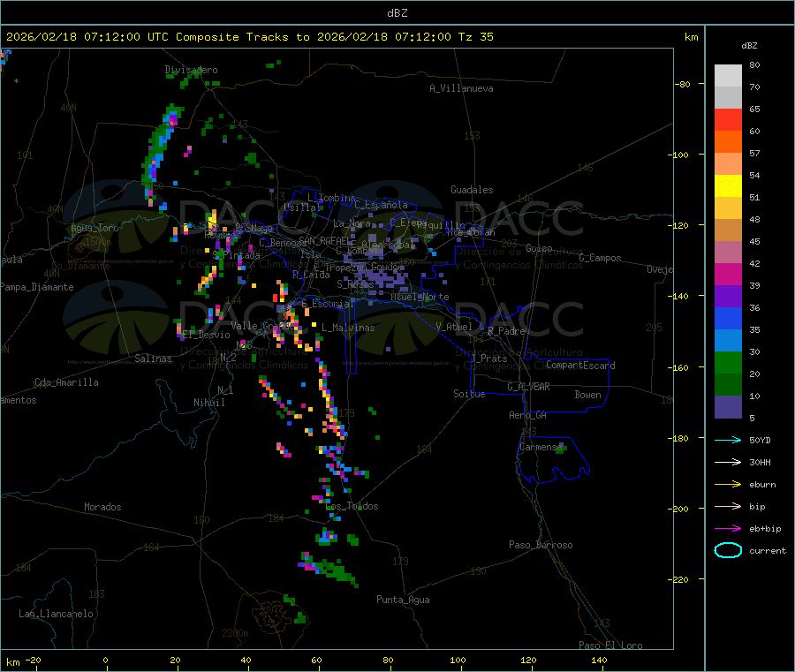This screenshot has width=795, height=672.
Task: Click the Morados place label
Action: (x=102, y=507)
